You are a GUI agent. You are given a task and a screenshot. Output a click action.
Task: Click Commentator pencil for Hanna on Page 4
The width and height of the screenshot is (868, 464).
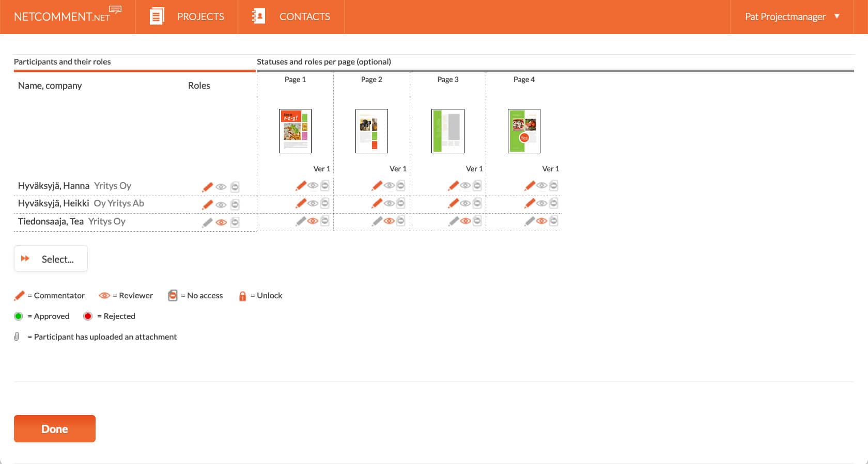[530, 185]
